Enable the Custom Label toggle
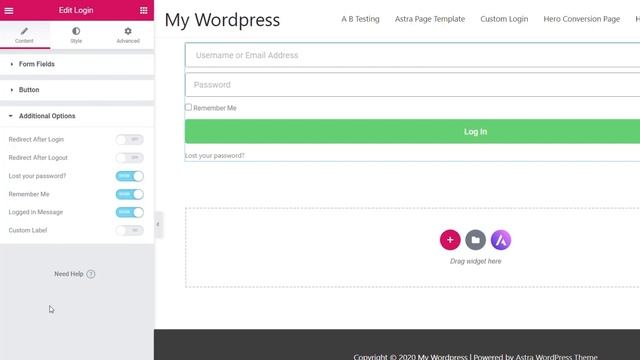Viewport: 640px width, 360px height. pos(129,230)
